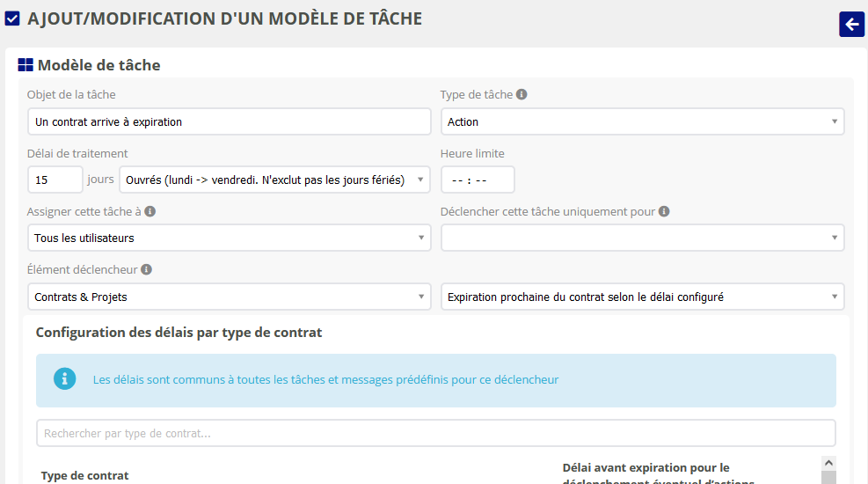
Task: Click info icon next to Élément déclencheur
Action: pyautogui.click(x=146, y=270)
